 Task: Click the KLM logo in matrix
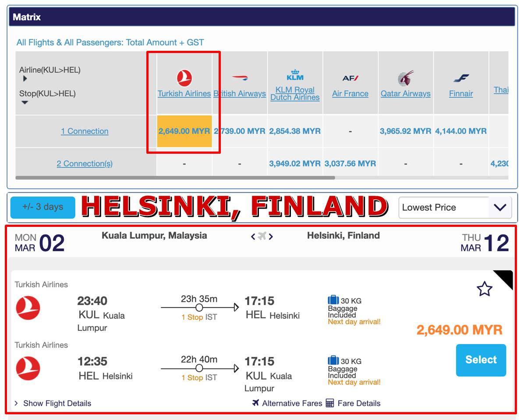click(x=295, y=75)
